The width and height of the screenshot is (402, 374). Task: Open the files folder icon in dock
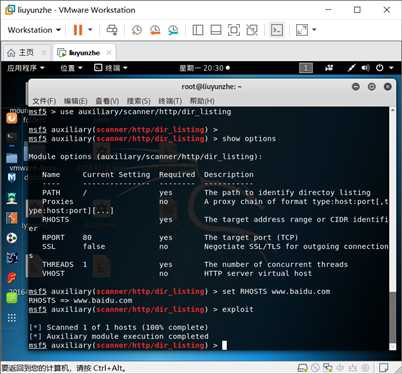click(12, 158)
